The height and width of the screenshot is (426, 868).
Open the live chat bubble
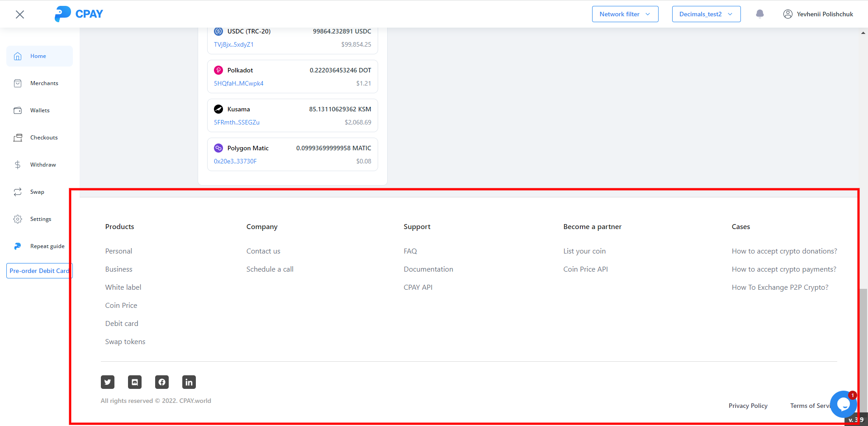click(x=843, y=404)
